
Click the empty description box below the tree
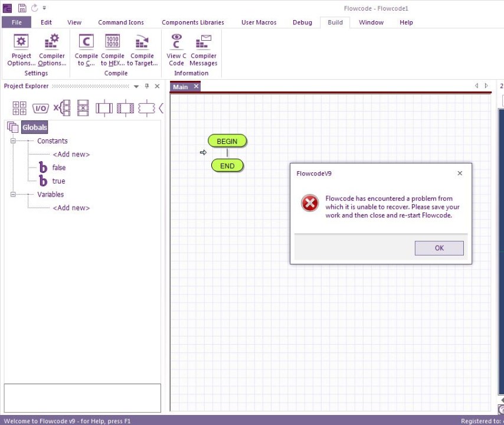tap(82, 398)
